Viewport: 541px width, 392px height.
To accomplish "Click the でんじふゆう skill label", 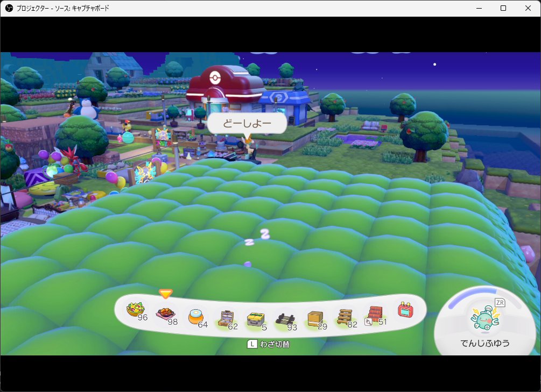I will (x=485, y=343).
